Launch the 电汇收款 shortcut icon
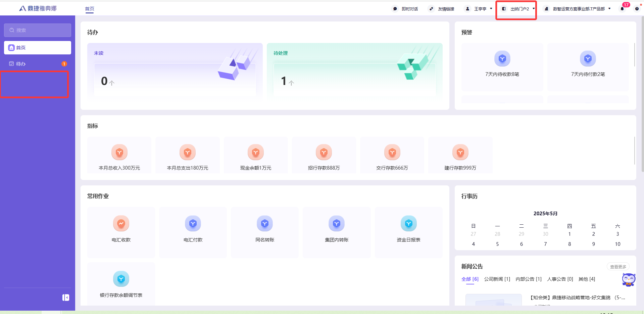644x314 pixels. (121, 223)
